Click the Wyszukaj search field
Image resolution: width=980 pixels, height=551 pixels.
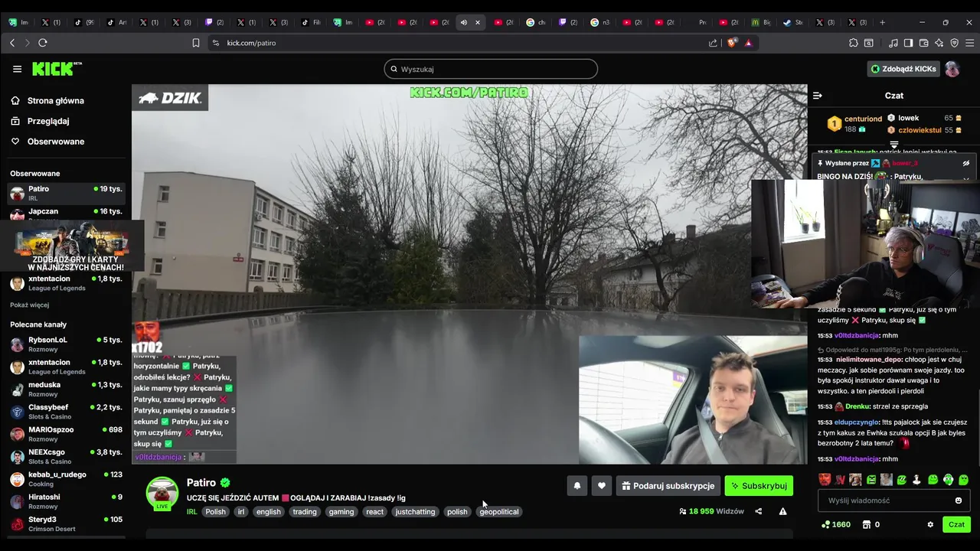point(491,69)
